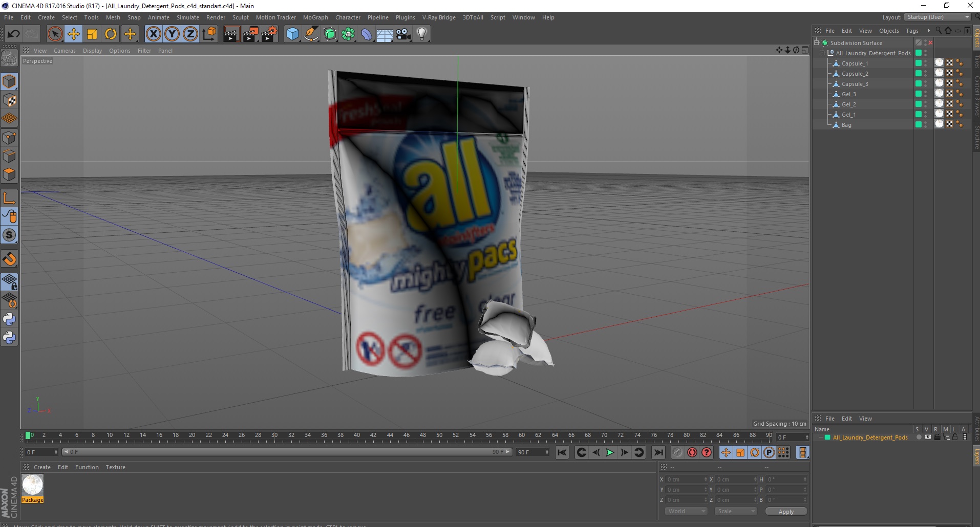Screen dimensions: 980x527
Task: Enable the Axis tool
Action: (9, 197)
